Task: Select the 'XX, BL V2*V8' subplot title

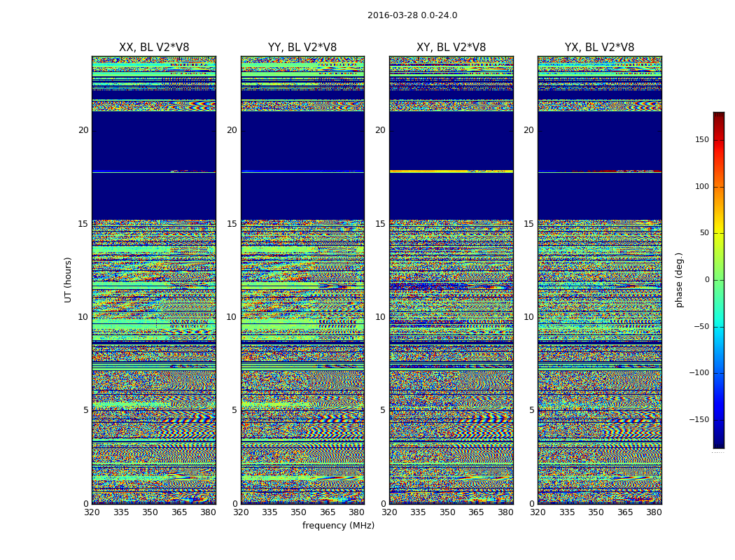Action: click(x=154, y=48)
